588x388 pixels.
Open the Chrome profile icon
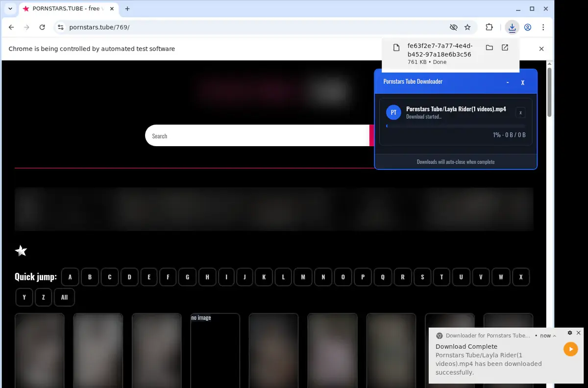528,27
